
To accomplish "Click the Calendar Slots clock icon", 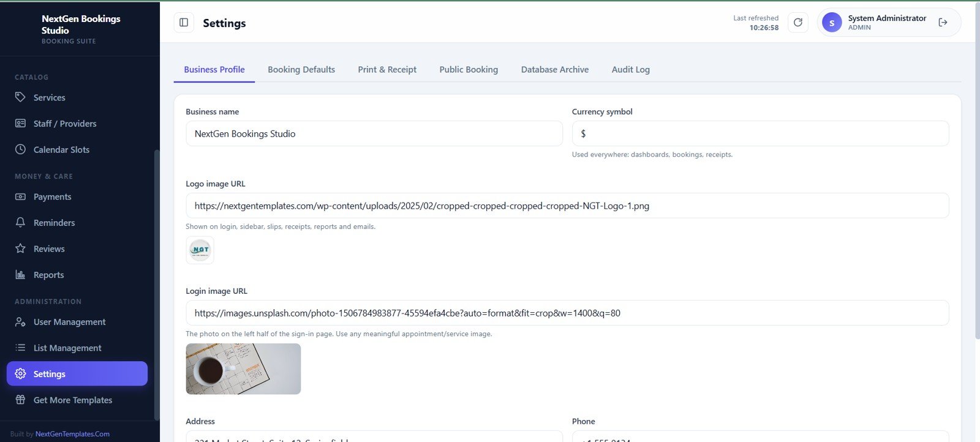I will point(20,149).
